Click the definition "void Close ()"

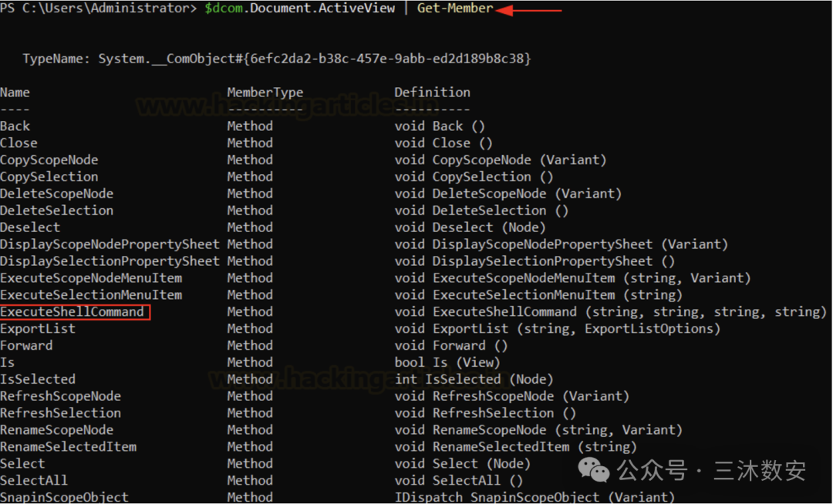[x=443, y=143]
